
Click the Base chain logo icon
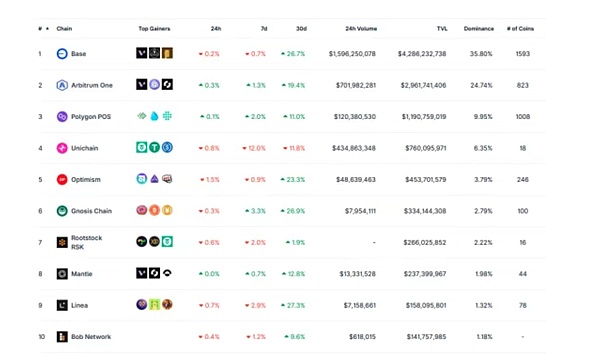point(62,54)
